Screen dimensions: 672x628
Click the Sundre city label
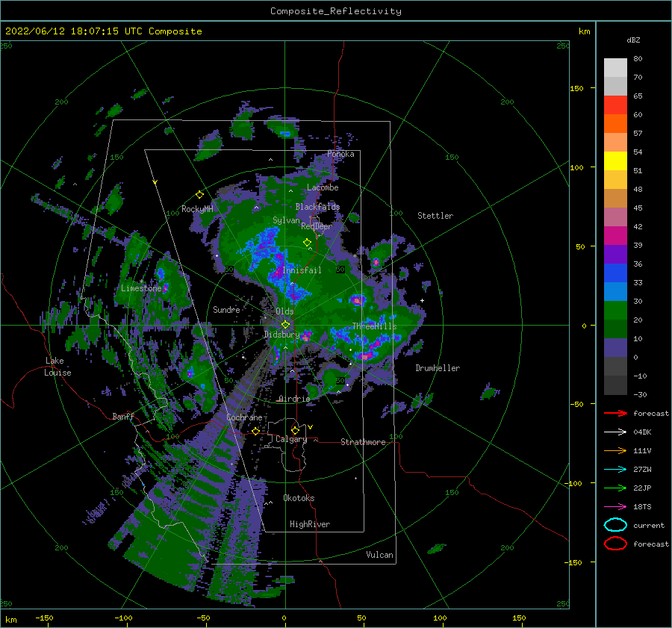coord(226,309)
